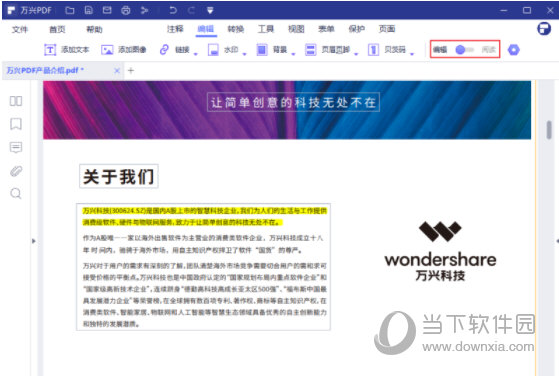Click the Open file folder icon

(70, 10)
